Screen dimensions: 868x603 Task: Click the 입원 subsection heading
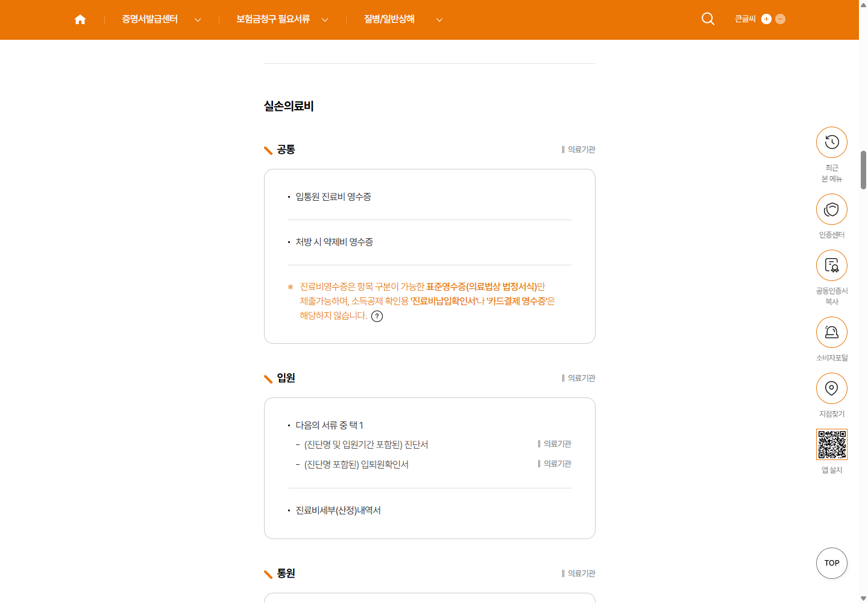point(286,378)
